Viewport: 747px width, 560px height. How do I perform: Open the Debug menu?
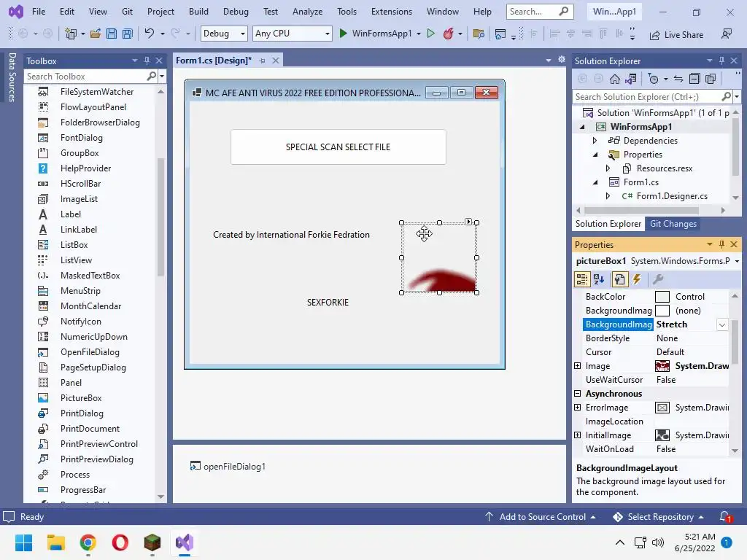[x=236, y=12]
